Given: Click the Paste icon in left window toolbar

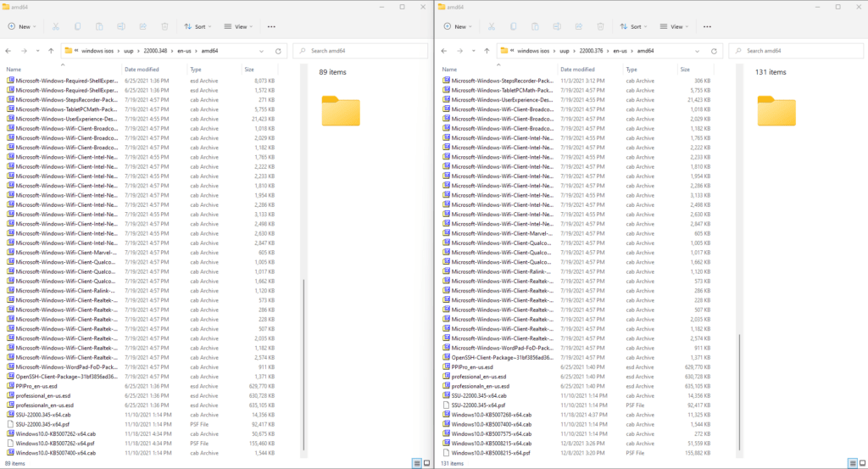Looking at the screenshot, I should pyautogui.click(x=99, y=26).
